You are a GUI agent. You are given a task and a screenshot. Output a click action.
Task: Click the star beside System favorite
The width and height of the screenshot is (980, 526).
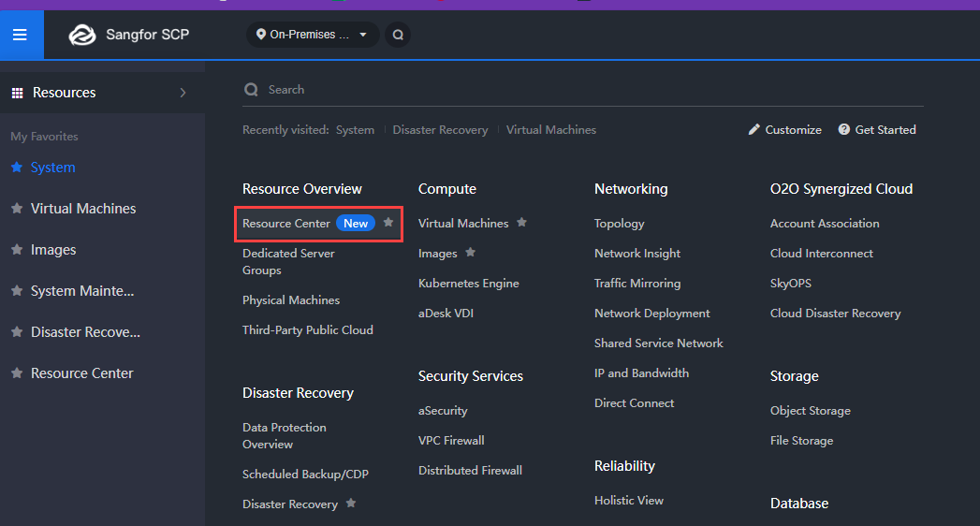[x=17, y=167]
